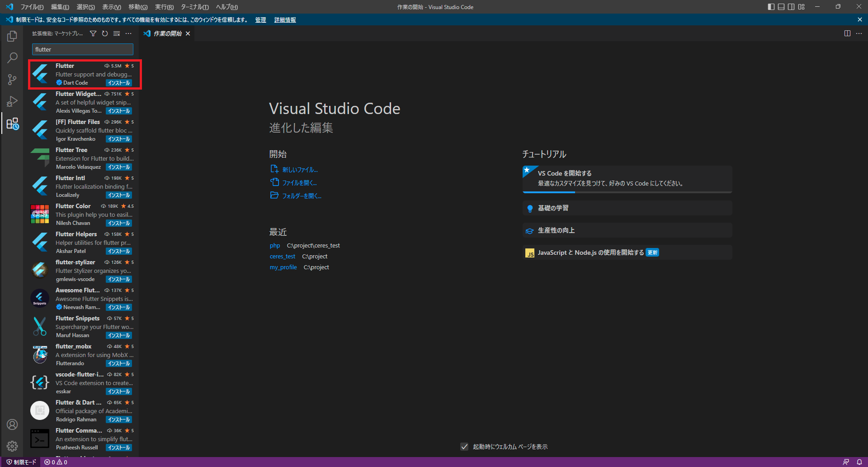
Task: Open the errors and warnings status item
Action: click(56, 462)
